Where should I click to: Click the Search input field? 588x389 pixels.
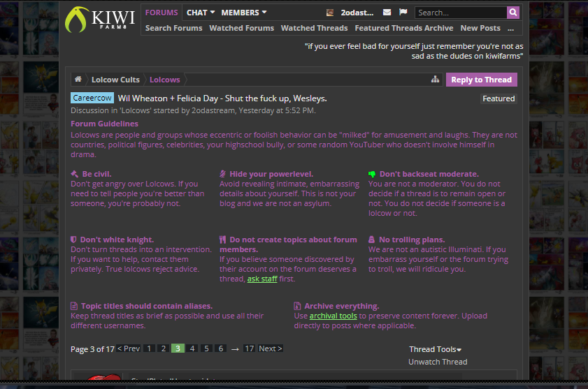pyautogui.click(x=461, y=13)
